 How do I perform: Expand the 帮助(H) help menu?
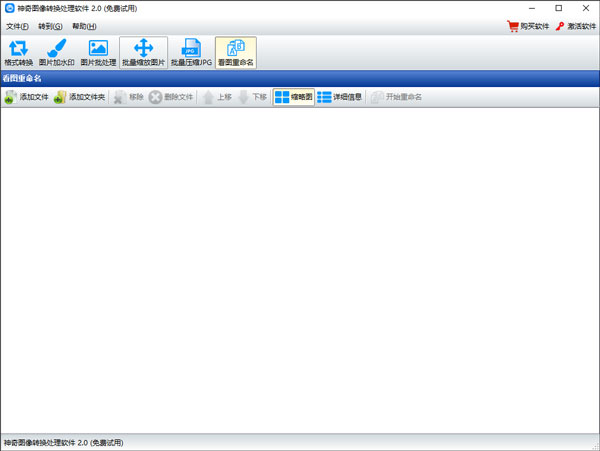tap(84, 26)
